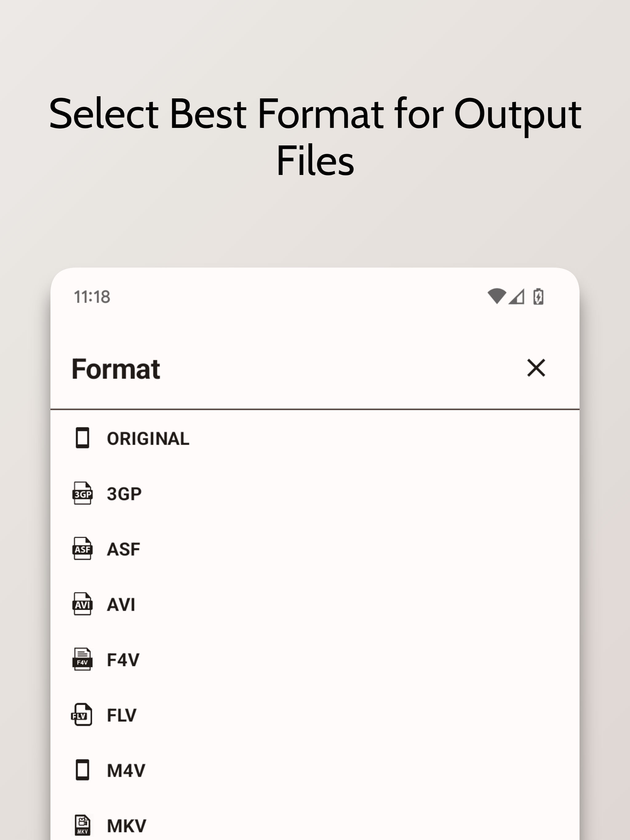630x840 pixels.
Task: Tap the F4V file icon
Action: pyautogui.click(x=82, y=660)
